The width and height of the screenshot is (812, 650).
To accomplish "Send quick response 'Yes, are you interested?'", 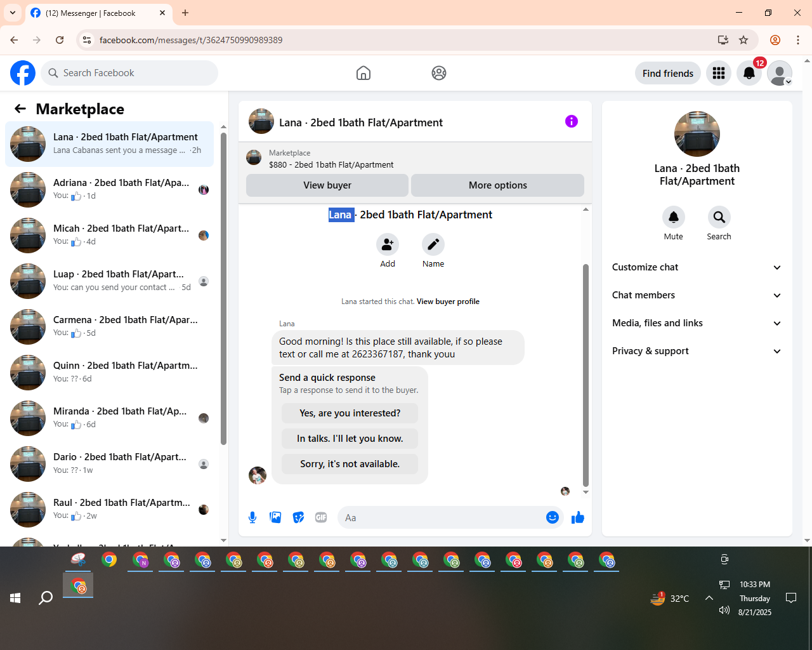I will [350, 413].
